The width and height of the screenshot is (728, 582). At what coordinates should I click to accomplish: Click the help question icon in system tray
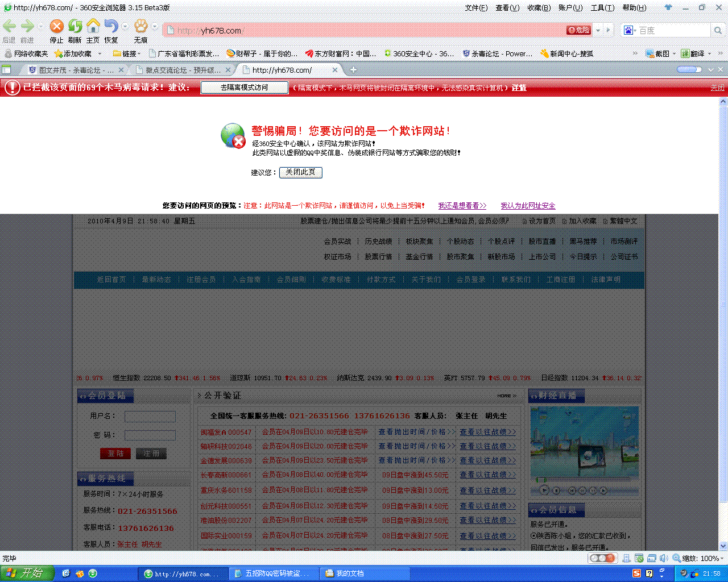650,573
